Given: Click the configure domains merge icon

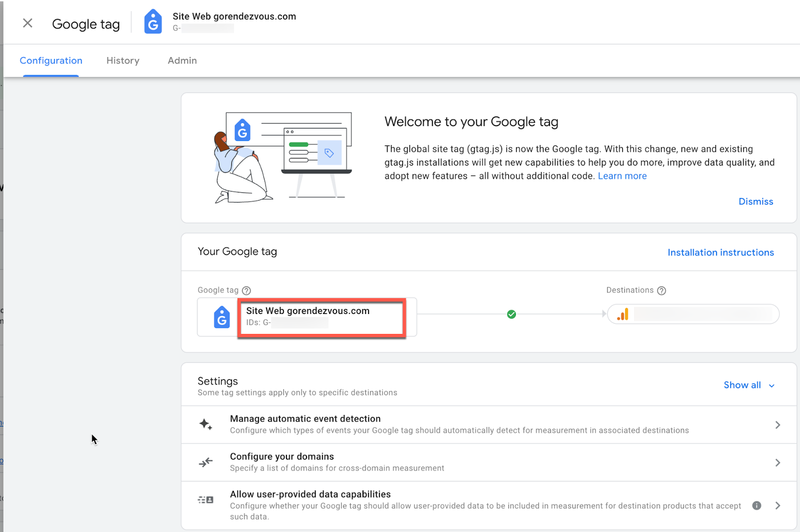Looking at the screenshot, I should 205,462.
